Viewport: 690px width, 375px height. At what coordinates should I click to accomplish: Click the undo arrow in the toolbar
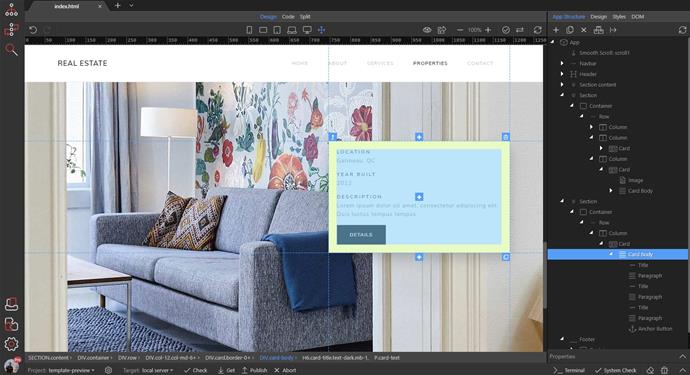point(33,30)
